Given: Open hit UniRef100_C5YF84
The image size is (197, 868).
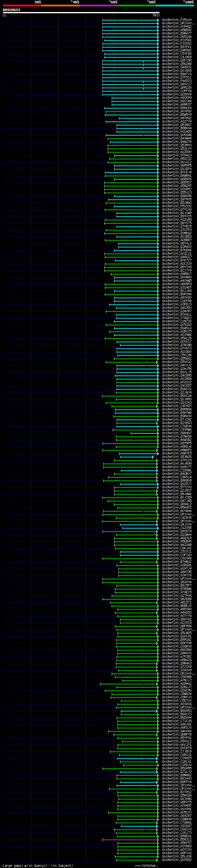Looking at the screenshot, I should pos(176,54).
